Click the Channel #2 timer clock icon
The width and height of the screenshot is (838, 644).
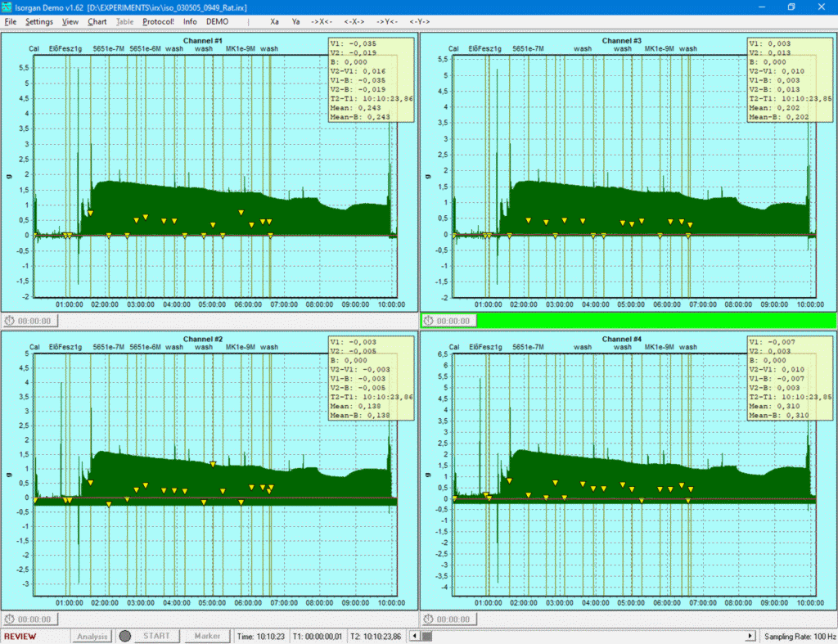click(x=10, y=619)
